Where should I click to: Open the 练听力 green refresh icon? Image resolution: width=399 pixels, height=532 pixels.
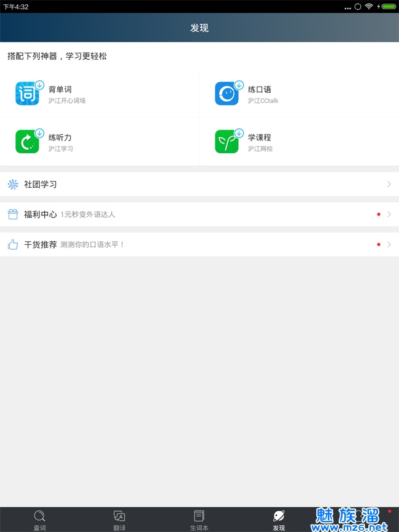point(27,142)
